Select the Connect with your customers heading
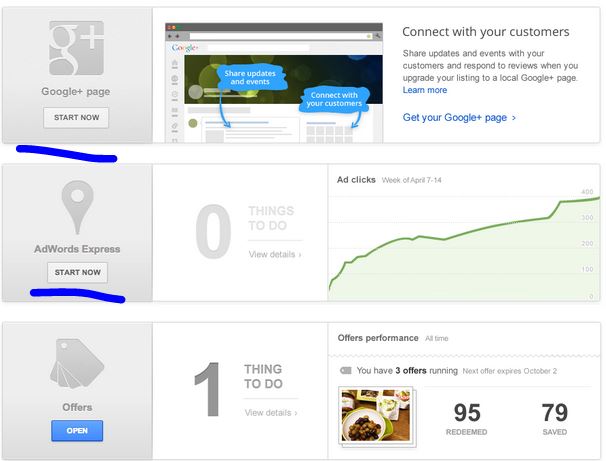 486,32
